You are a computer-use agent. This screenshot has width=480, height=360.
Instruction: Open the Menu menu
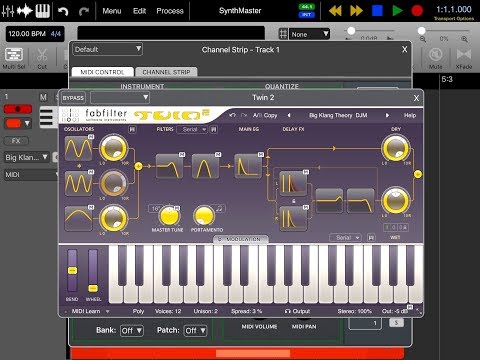tap(112, 11)
